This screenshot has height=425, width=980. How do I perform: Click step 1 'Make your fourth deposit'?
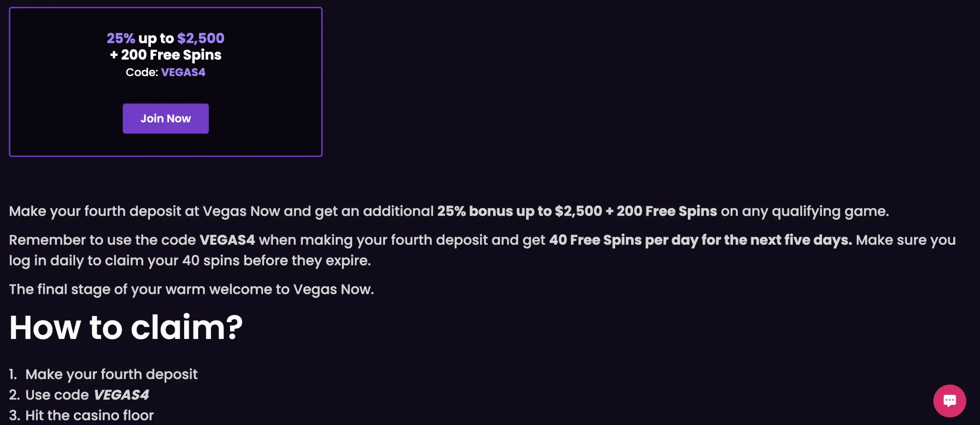click(113, 374)
